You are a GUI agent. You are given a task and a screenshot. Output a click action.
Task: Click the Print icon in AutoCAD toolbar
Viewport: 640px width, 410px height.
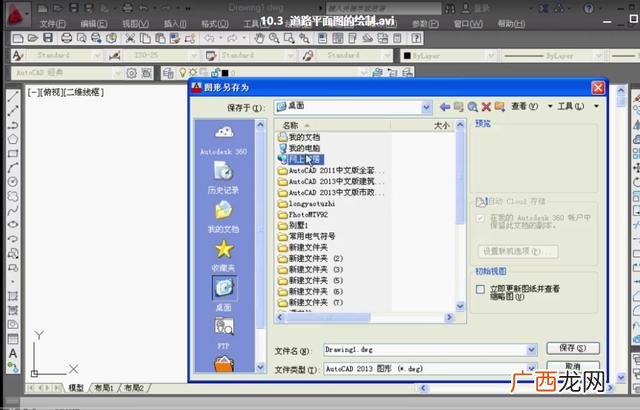(x=66, y=38)
